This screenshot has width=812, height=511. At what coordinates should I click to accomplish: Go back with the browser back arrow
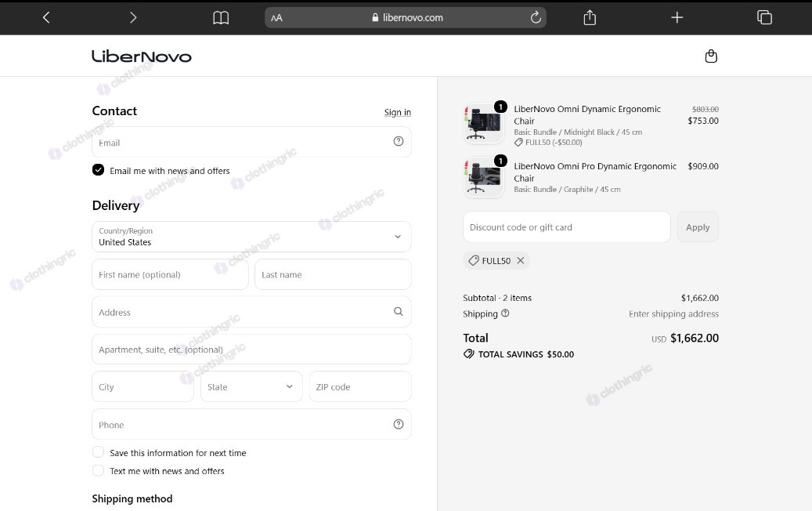click(x=46, y=17)
